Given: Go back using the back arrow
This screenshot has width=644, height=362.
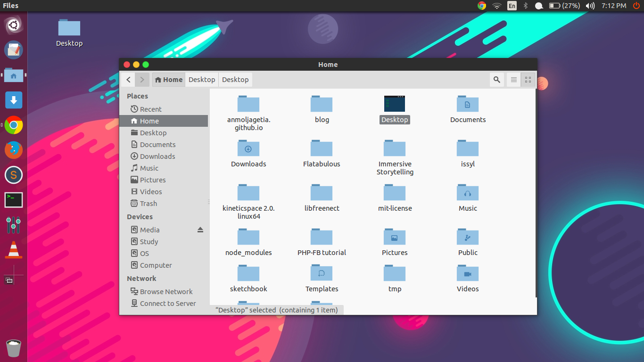Looking at the screenshot, I should (128, 80).
